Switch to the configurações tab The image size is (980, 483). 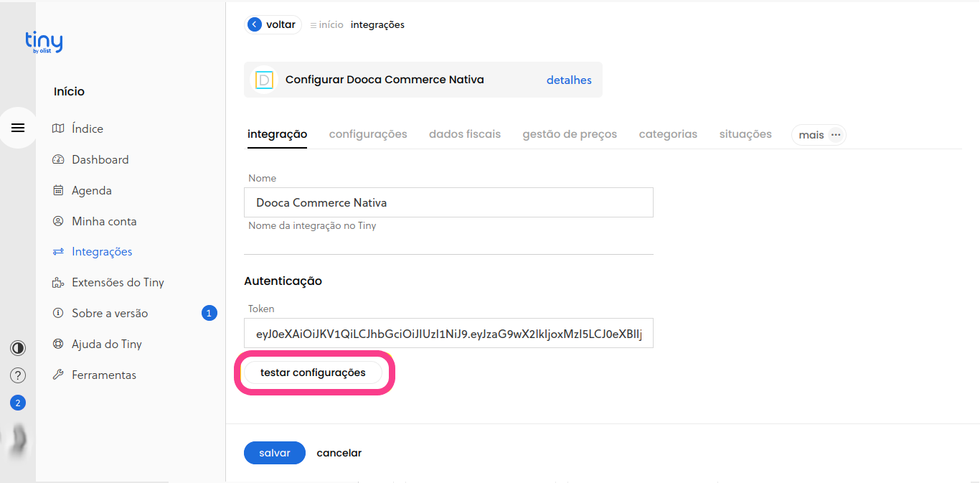[x=368, y=134]
